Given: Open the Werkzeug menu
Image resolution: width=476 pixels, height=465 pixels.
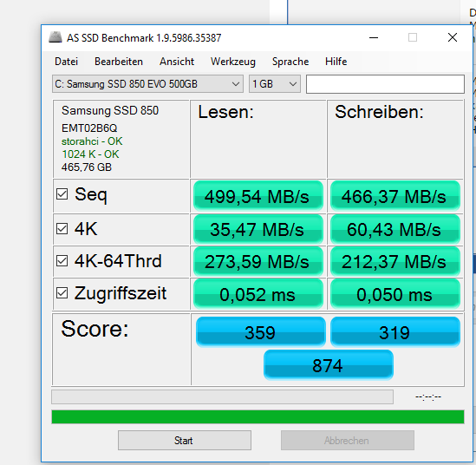Looking at the screenshot, I should coord(233,62).
